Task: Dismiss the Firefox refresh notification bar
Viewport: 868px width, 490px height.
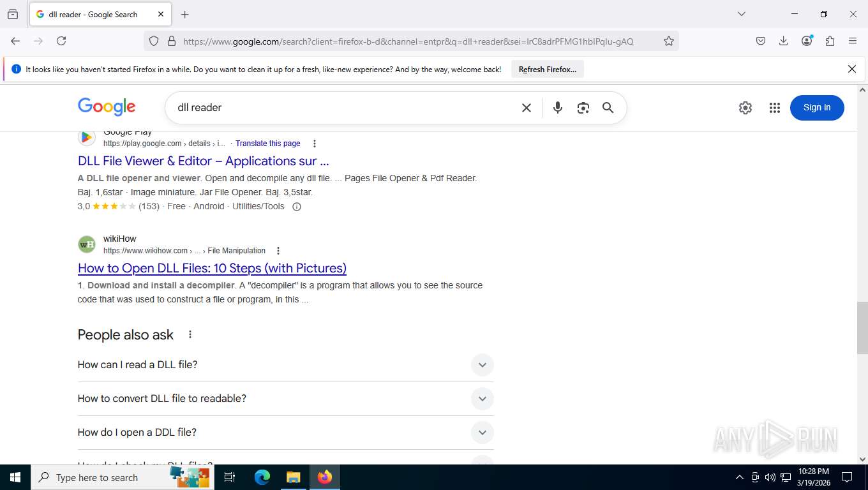Action: (851, 69)
